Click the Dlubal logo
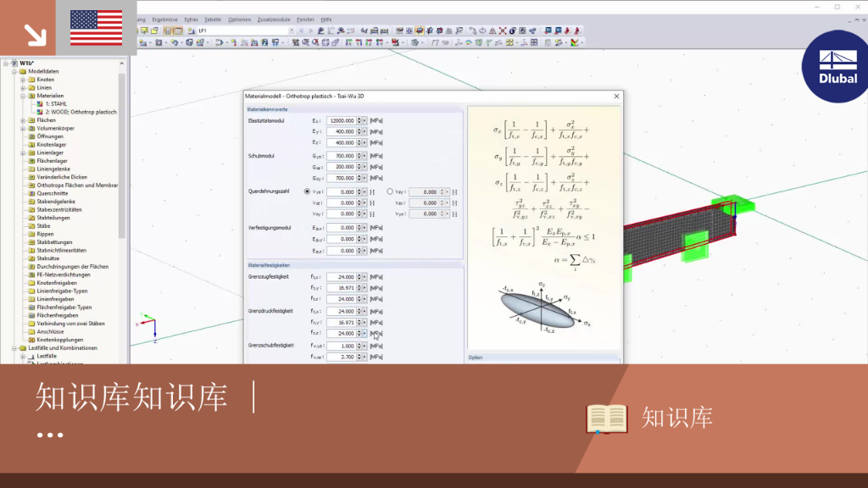This screenshot has height=488, width=868. tap(837, 66)
